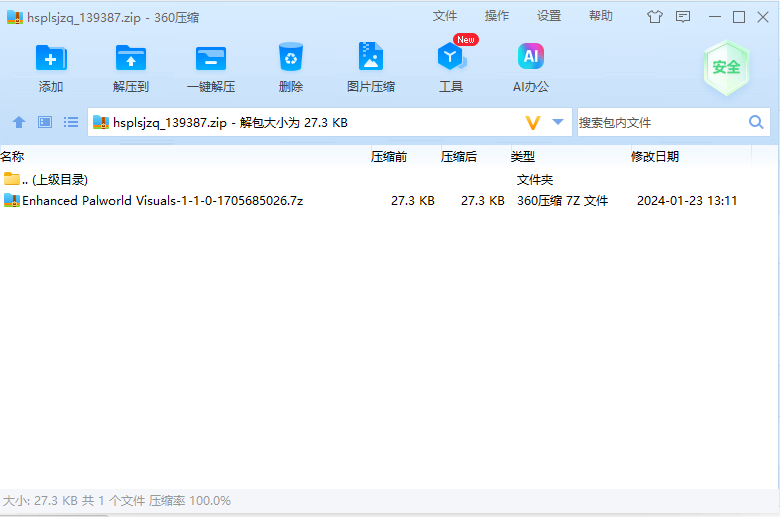Screen dimensions: 780x517
Task: Open the 操作 menu
Action: [x=497, y=16]
